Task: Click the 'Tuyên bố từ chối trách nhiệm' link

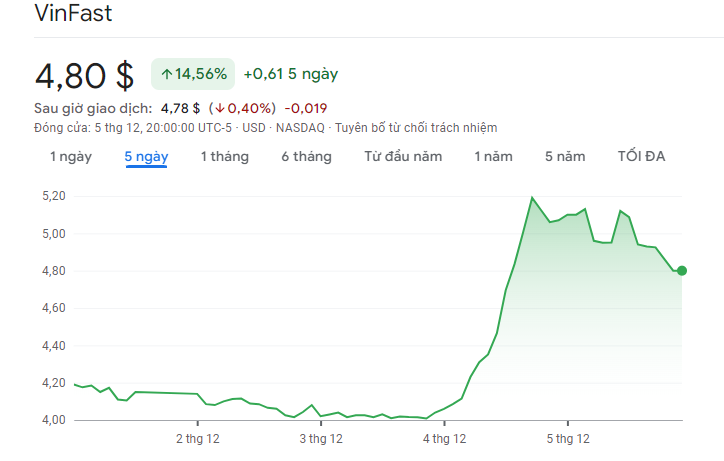Action: point(416,127)
